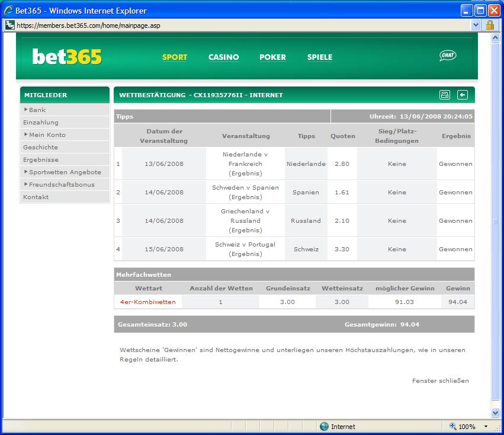Click the vertical scrollbar thumb
The height and width of the screenshot is (435, 504).
click(x=495, y=222)
